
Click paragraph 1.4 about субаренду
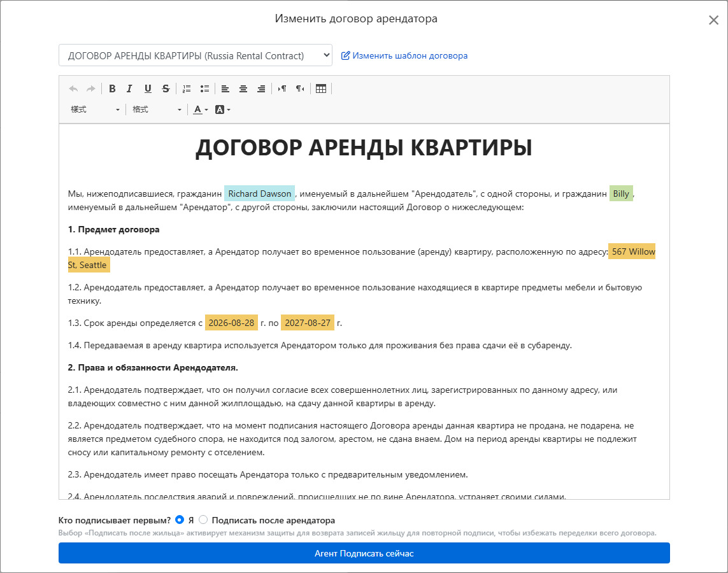[x=320, y=345]
